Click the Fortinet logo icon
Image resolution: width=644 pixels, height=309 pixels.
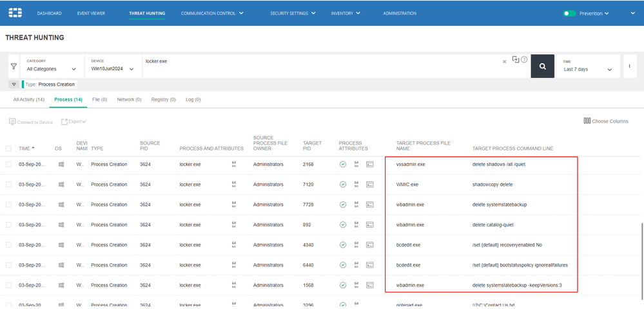coord(15,13)
